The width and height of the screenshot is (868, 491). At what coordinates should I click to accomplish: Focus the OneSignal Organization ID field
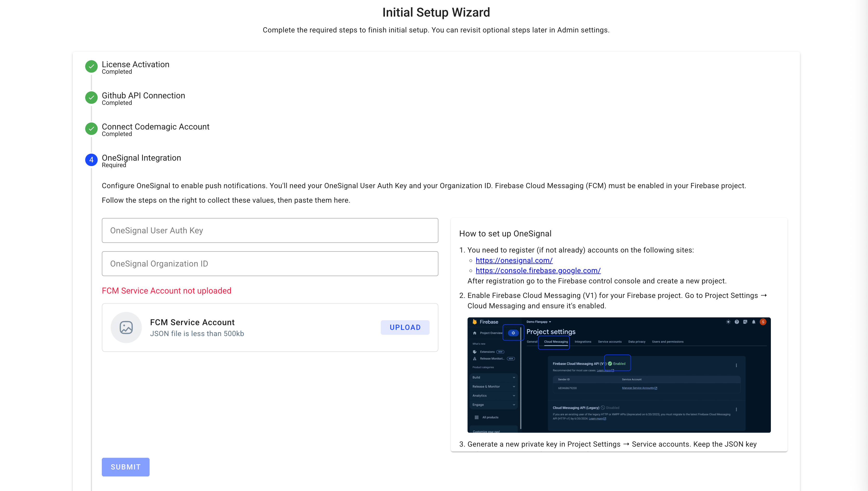click(270, 264)
